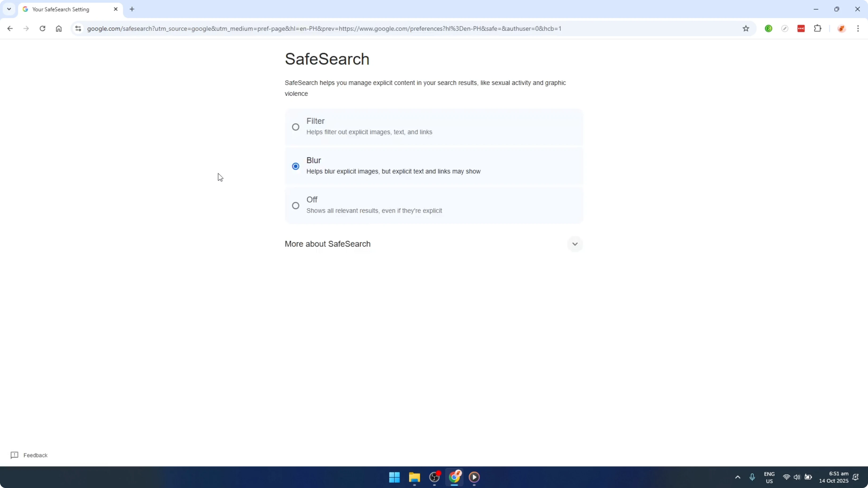Select the Filter SafeSearch option
The width and height of the screenshot is (868, 488).
coord(296,127)
